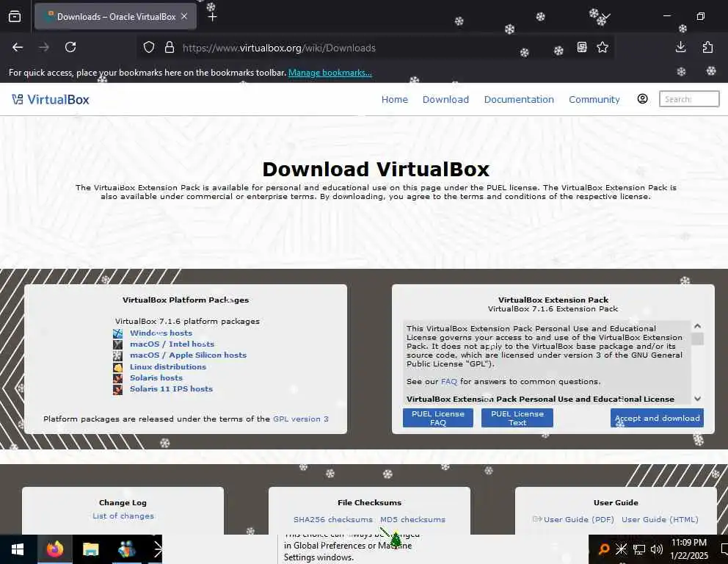This screenshot has height=564, width=728.
Task: Go back to the previous page
Action: tap(18, 47)
